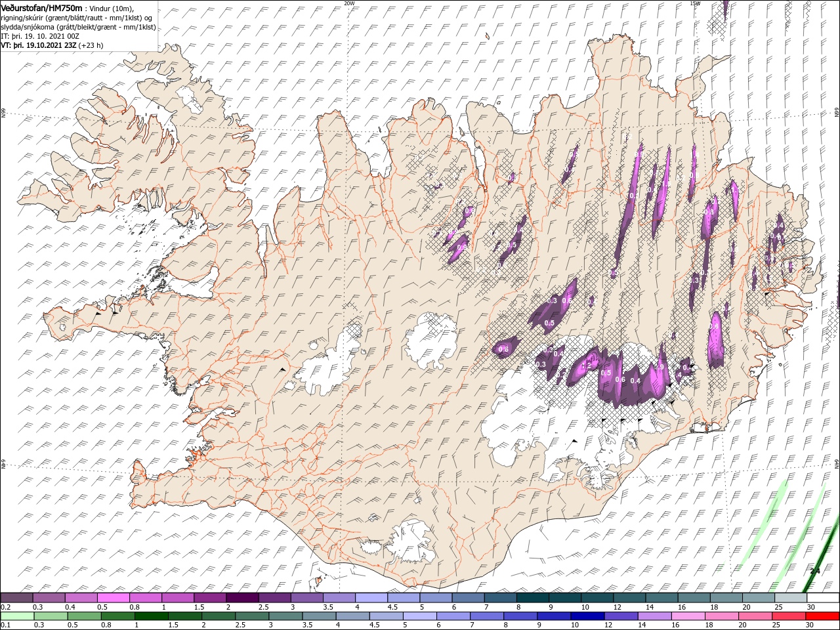Pick top-row legend swatch between 6 and 7
This screenshot has width=840, height=630.
(x=468, y=598)
